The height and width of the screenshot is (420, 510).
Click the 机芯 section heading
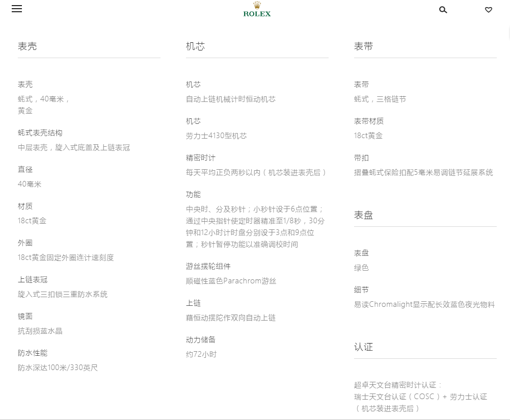pos(195,46)
